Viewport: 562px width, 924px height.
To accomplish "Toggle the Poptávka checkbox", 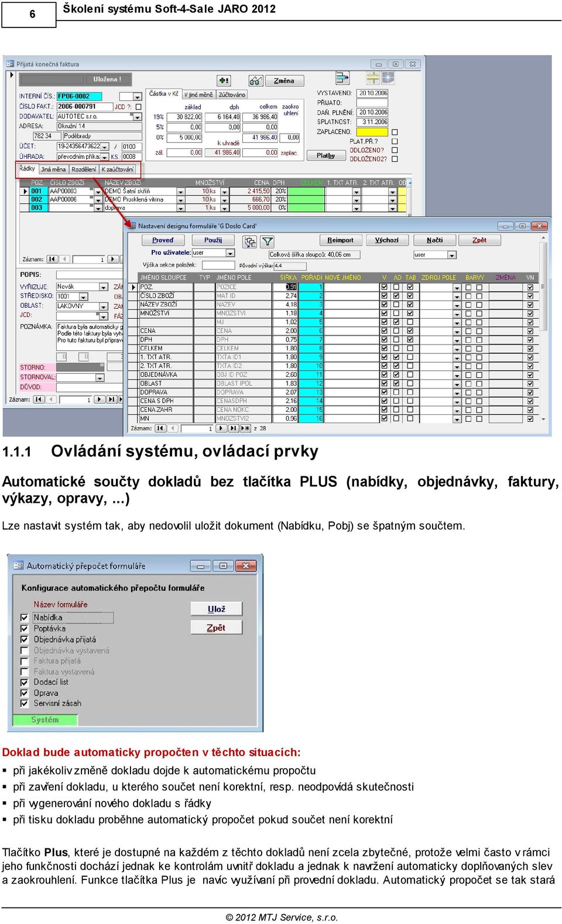I will tap(25, 629).
